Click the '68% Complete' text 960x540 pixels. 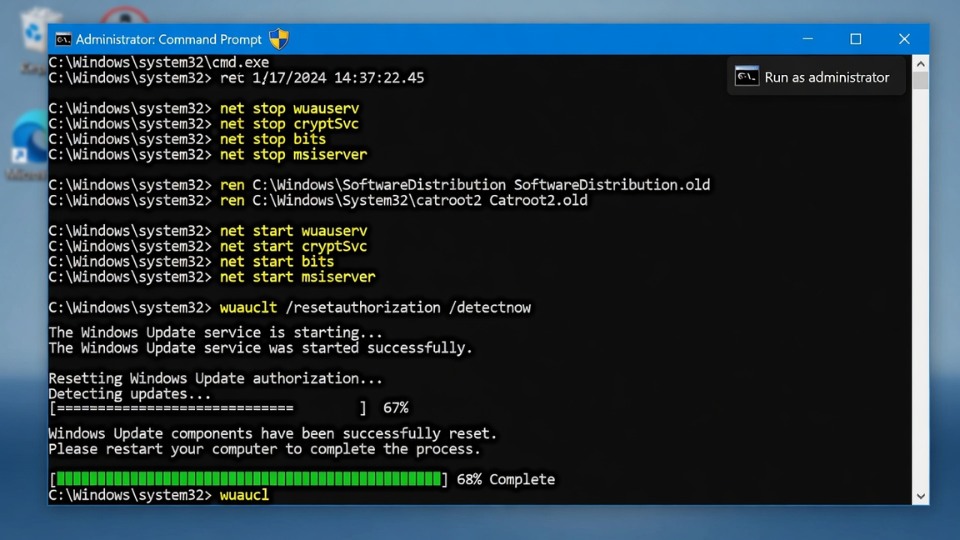point(506,479)
